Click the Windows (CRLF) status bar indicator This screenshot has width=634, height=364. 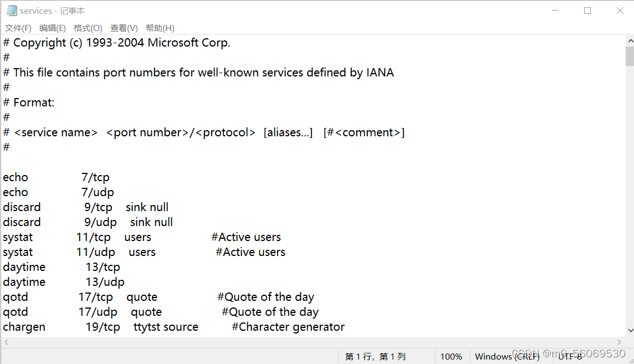(x=507, y=356)
